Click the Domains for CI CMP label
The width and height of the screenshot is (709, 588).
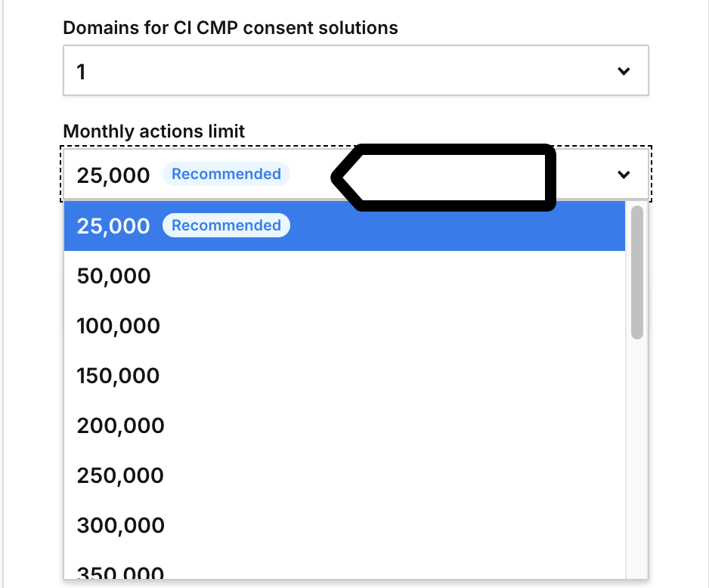(231, 28)
